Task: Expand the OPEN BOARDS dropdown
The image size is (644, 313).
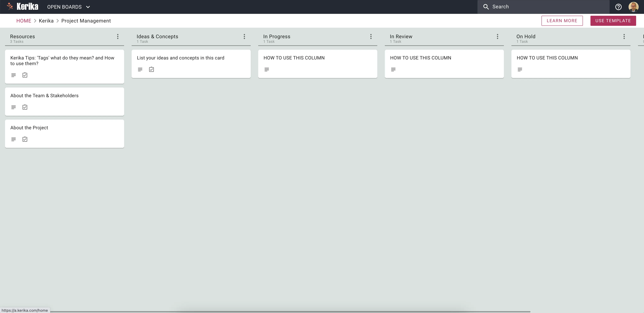Action: tap(68, 7)
